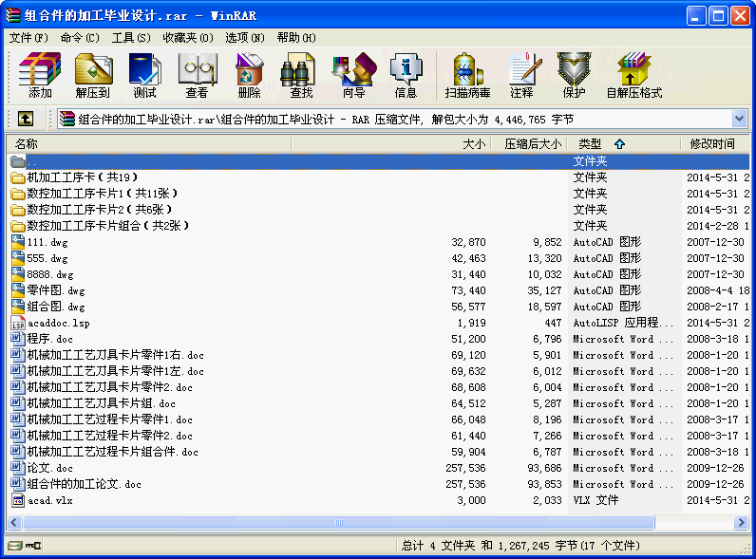Go up one folder level button

26,119
